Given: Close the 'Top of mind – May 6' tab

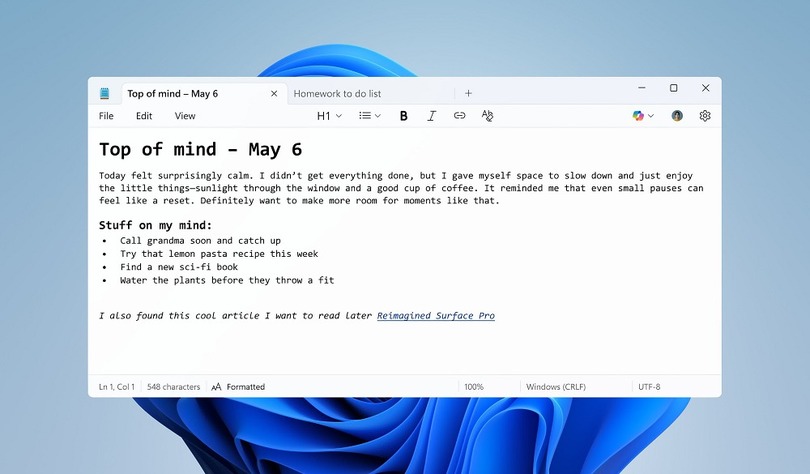Looking at the screenshot, I should point(274,93).
